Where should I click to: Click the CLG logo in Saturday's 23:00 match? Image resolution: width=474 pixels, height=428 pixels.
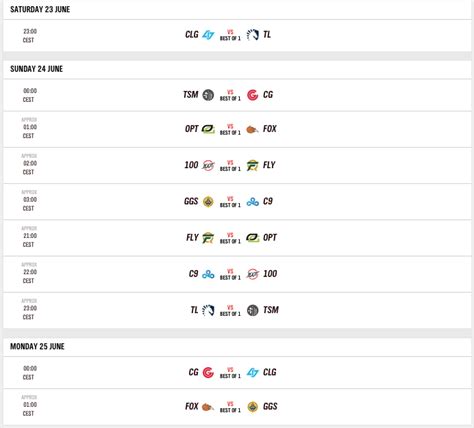pos(208,35)
